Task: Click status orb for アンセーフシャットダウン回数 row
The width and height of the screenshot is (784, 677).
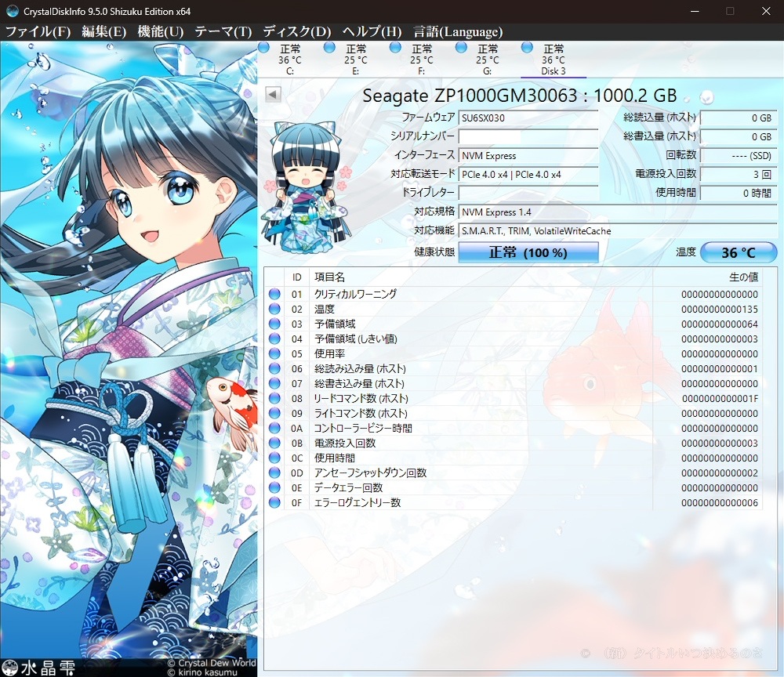Action: point(274,472)
